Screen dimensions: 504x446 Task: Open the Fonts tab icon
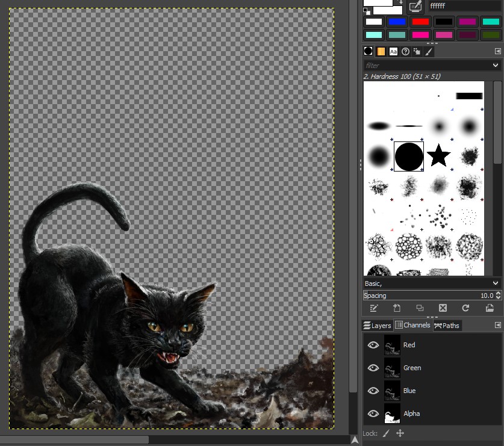[x=393, y=52]
